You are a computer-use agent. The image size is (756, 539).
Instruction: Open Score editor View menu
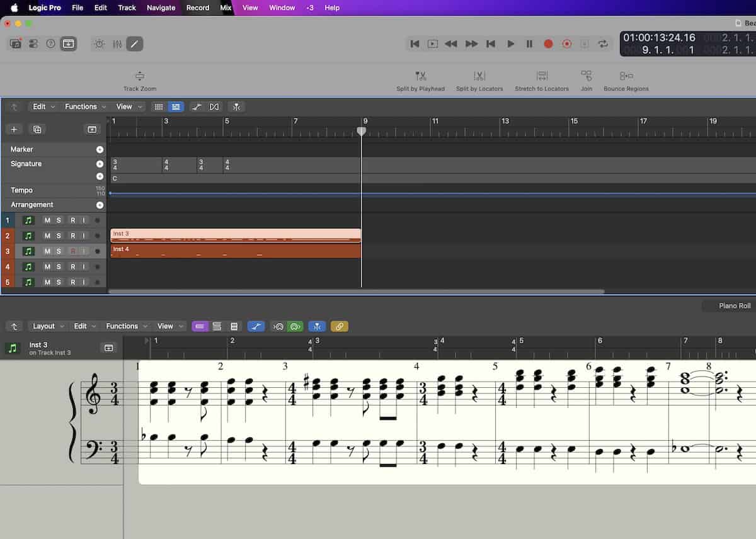pyautogui.click(x=170, y=326)
